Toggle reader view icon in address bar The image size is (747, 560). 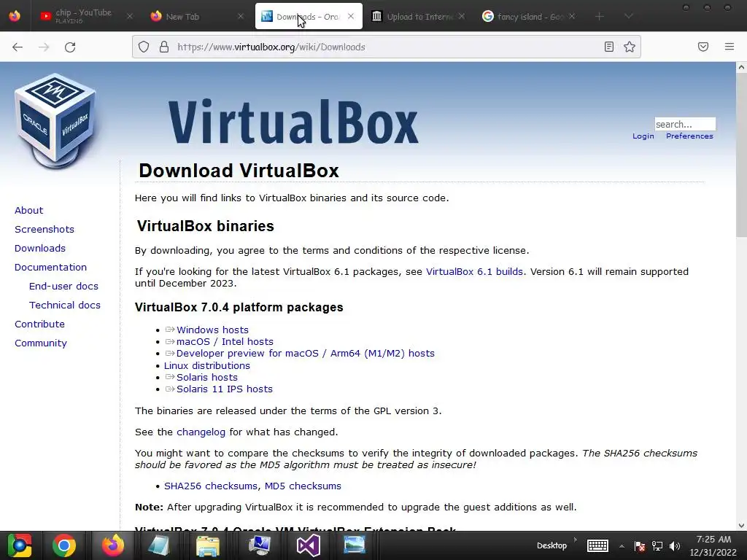[x=609, y=47]
